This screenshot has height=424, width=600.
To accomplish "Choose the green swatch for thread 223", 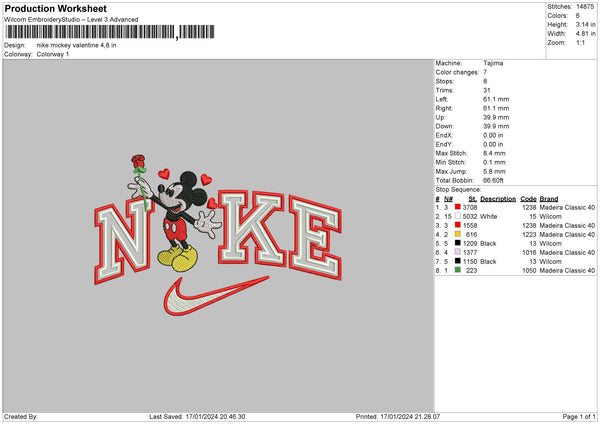I will coord(457,270).
